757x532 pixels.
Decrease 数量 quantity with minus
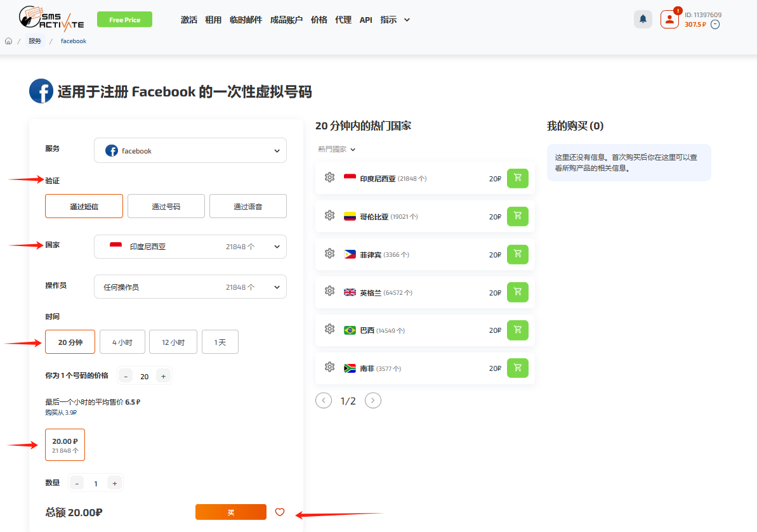(77, 483)
